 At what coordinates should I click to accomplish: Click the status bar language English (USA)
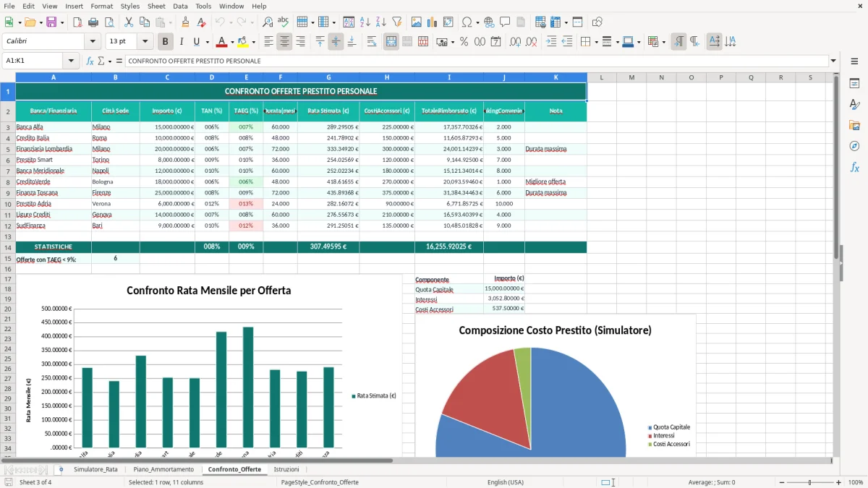point(506,482)
